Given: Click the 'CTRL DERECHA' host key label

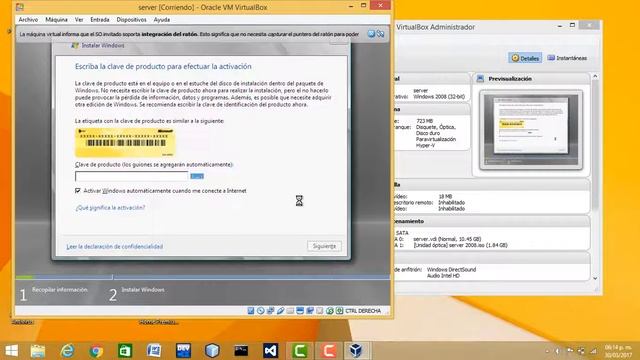Looking at the screenshot, I should point(363,311).
